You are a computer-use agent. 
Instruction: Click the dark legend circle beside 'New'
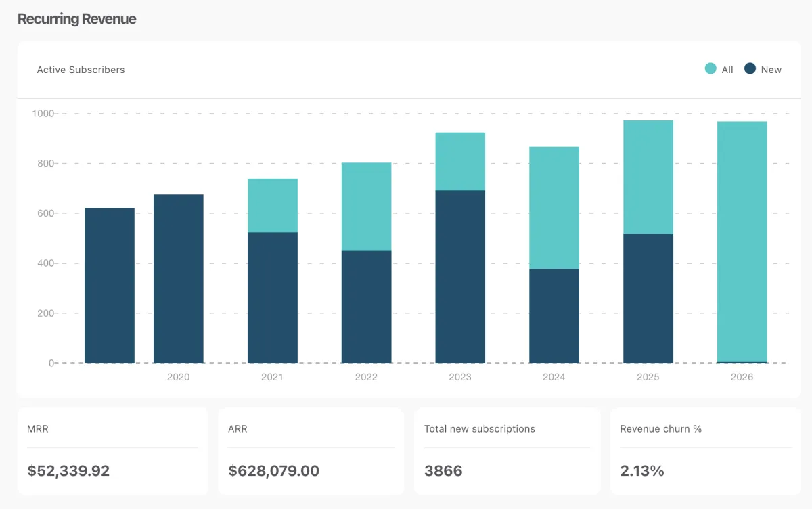tap(748, 69)
